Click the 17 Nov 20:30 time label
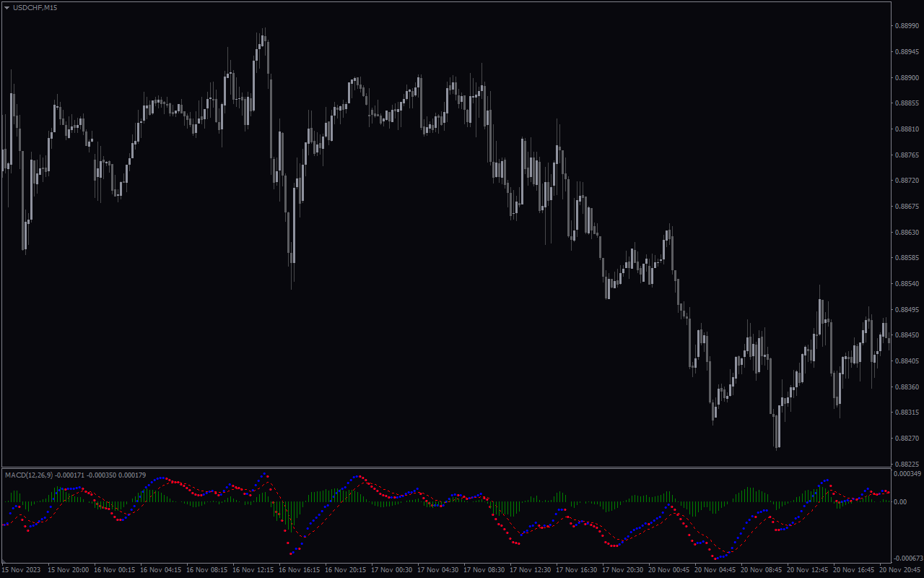 pos(623,570)
